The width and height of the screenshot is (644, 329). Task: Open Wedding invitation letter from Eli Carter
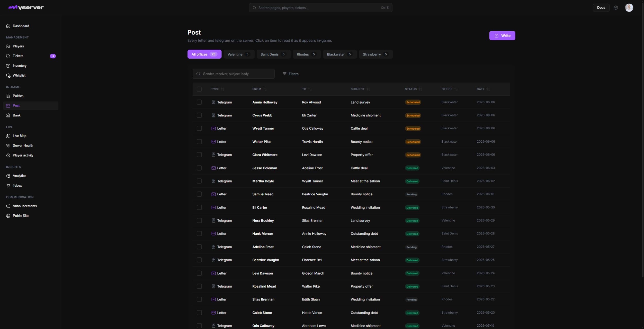(x=351, y=207)
